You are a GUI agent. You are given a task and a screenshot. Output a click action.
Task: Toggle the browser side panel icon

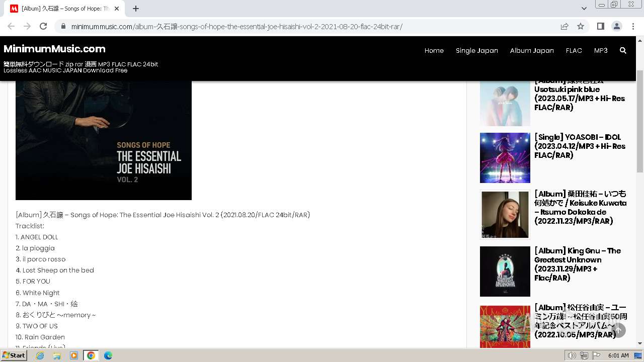click(600, 26)
